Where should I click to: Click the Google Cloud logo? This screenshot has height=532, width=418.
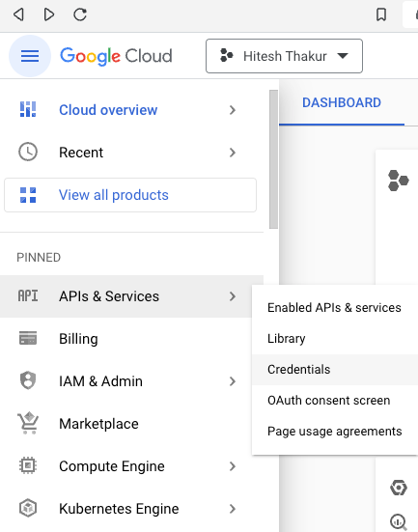point(116,56)
